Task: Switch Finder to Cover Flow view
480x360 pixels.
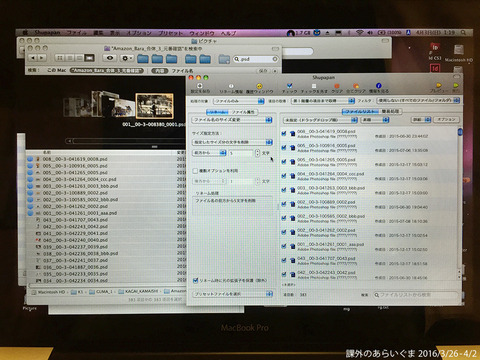Action: tap(89, 58)
